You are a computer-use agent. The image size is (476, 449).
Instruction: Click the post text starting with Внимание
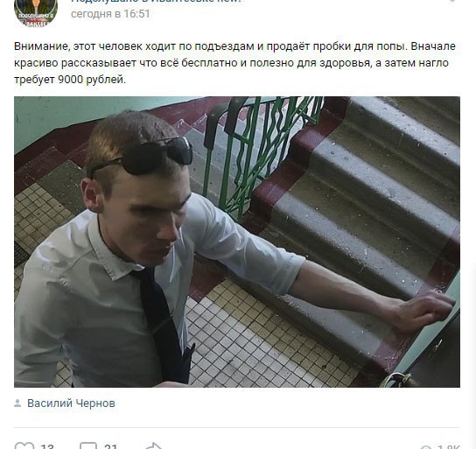click(234, 63)
